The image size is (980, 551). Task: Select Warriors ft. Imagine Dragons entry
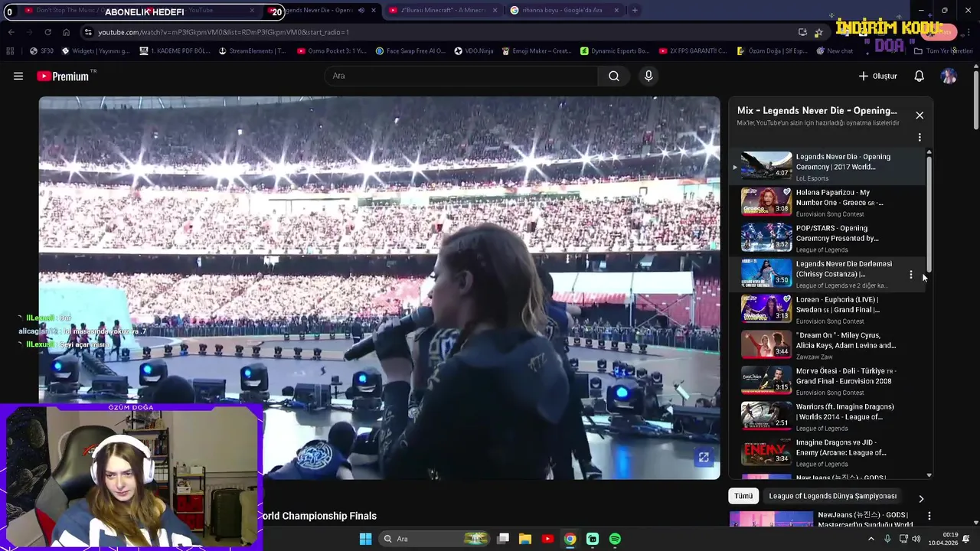(827, 416)
